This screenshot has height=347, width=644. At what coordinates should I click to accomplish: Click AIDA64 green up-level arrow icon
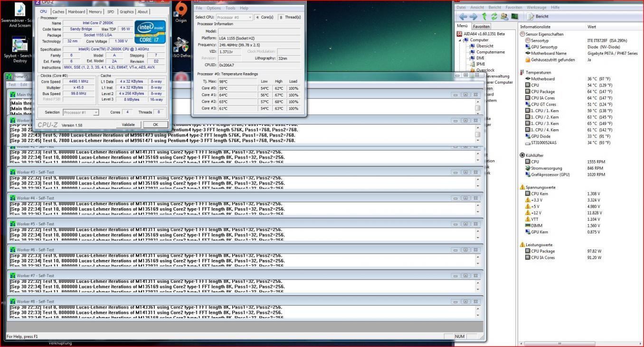(x=485, y=16)
